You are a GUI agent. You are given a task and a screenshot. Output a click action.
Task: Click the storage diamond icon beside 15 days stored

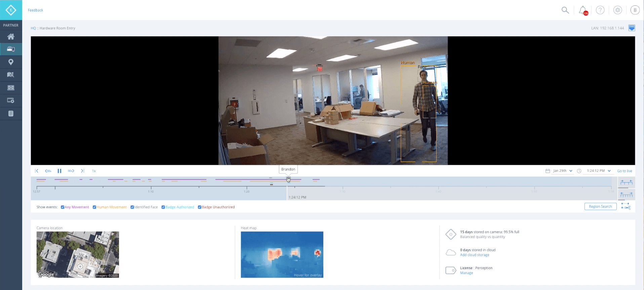(x=451, y=234)
